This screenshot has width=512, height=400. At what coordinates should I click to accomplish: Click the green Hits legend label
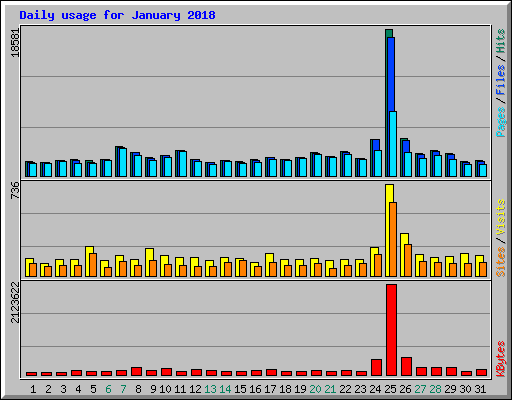pos(501,41)
